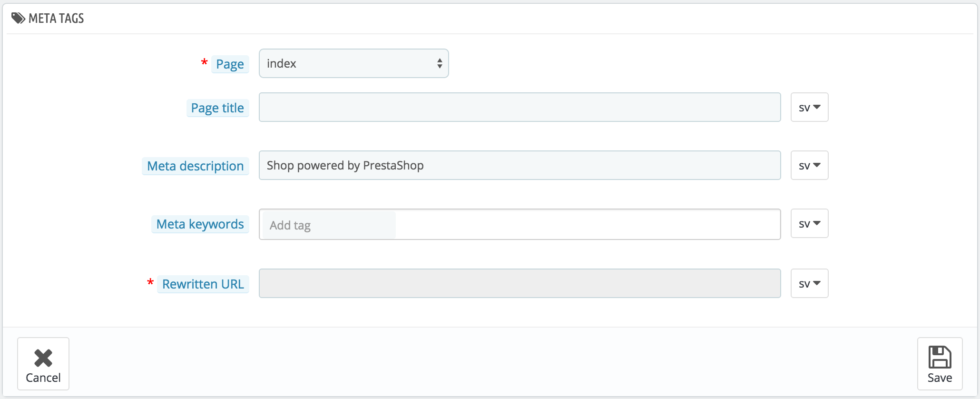Open the sv language menu for Meta keywords
This screenshot has height=399, width=980.
(x=809, y=223)
